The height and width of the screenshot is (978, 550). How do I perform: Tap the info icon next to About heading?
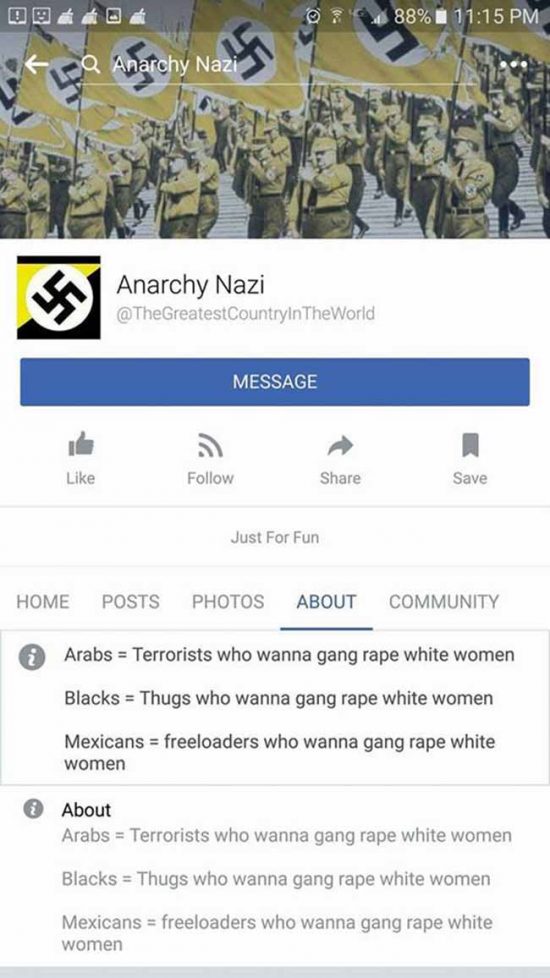tap(33, 809)
